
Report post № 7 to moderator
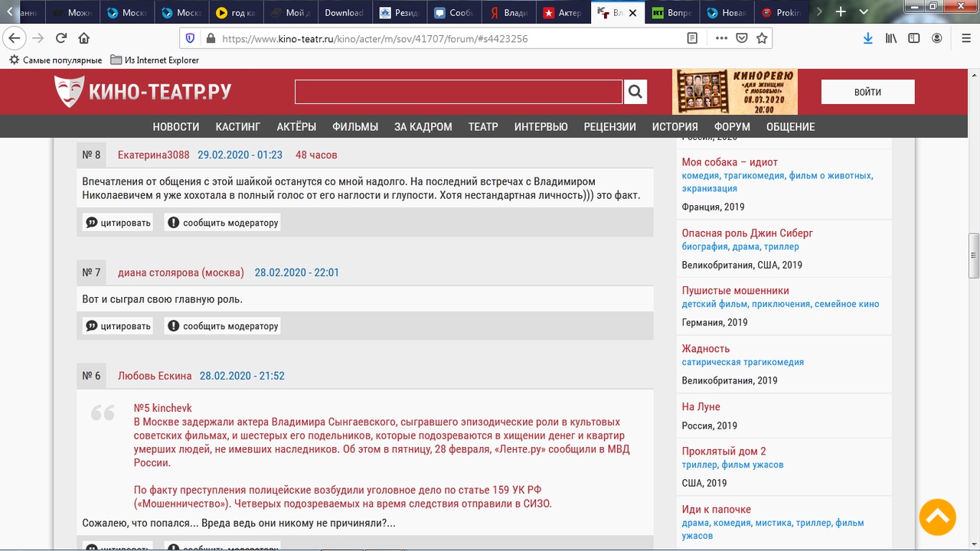[x=222, y=326]
